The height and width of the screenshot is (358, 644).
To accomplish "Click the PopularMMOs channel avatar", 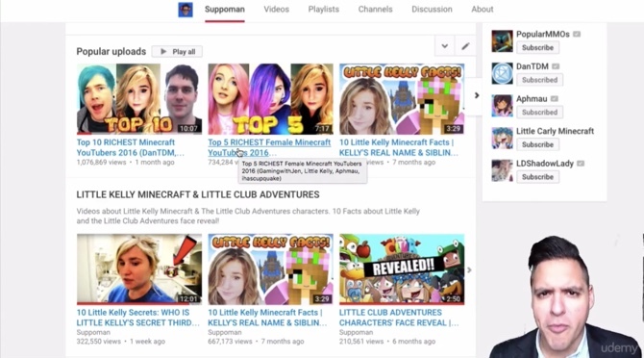I will click(x=502, y=40).
